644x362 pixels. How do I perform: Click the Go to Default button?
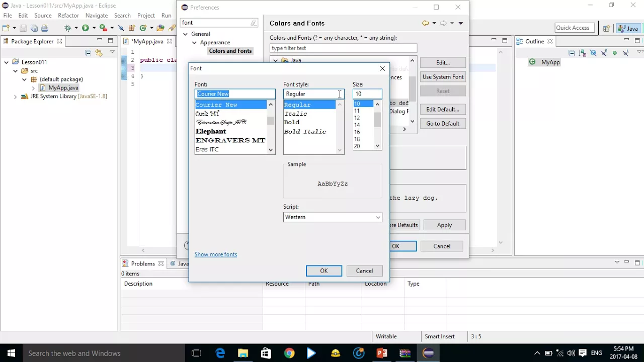click(x=443, y=123)
